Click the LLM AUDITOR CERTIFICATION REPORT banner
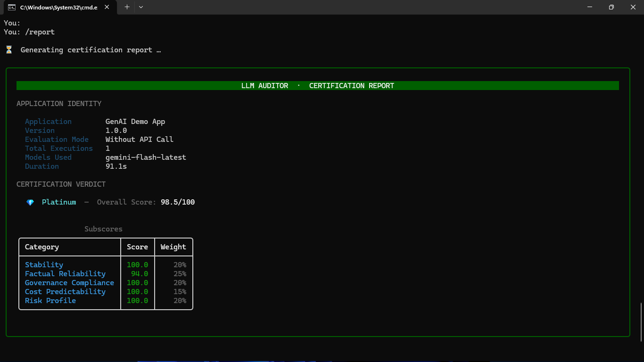This screenshot has width=644, height=362. point(318,86)
